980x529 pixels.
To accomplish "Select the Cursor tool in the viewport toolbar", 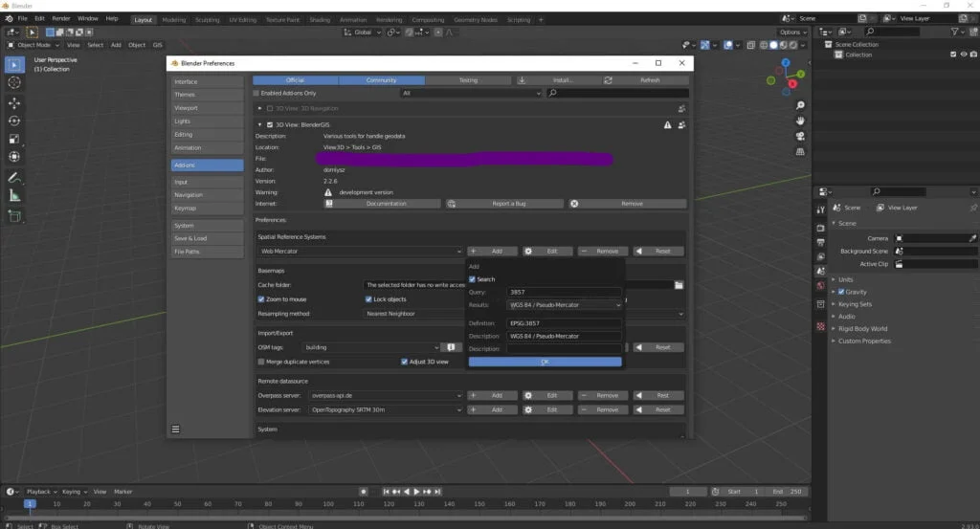I will click(x=14, y=82).
